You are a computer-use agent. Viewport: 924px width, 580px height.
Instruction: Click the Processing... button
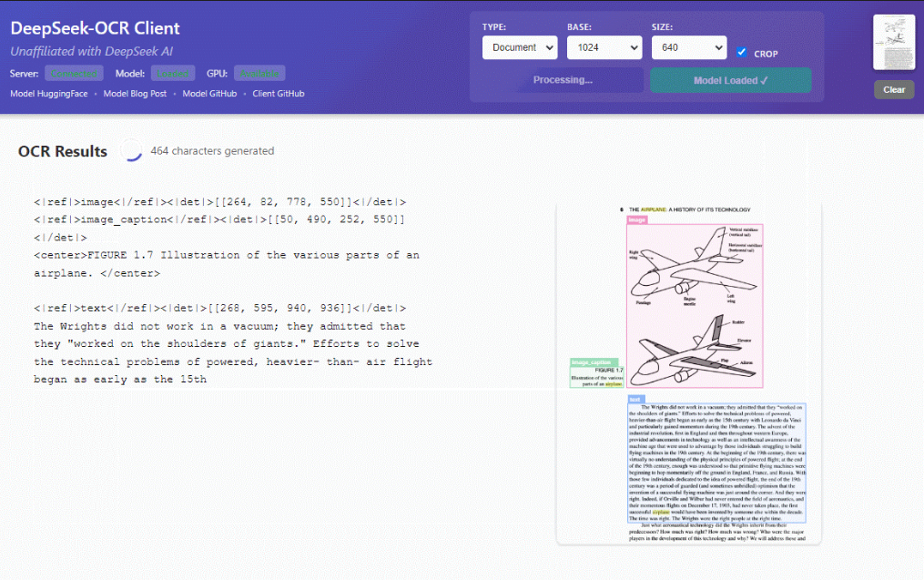[x=563, y=80]
